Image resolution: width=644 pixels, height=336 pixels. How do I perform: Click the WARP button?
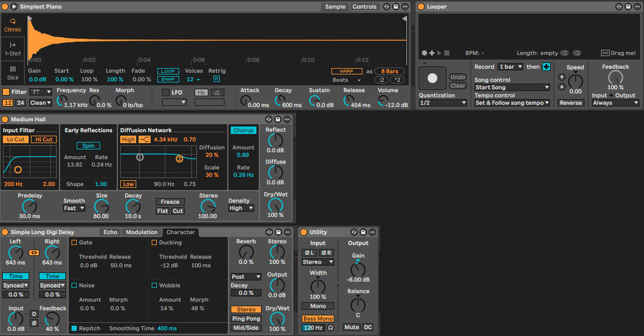(x=347, y=71)
